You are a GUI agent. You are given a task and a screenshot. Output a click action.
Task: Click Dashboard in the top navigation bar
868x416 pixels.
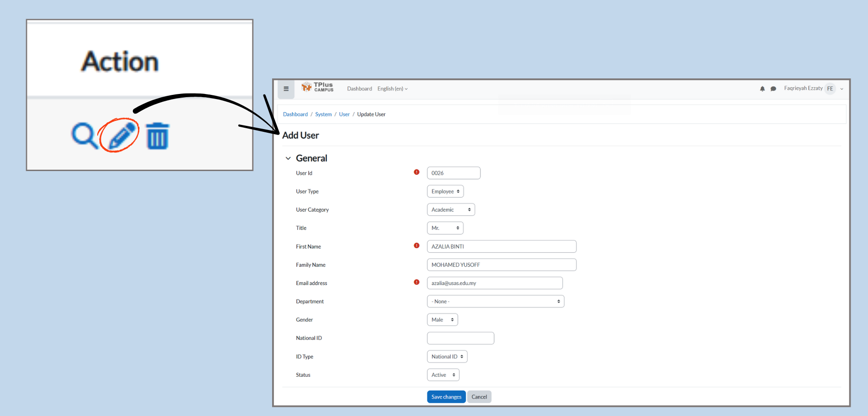tap(359, 89)
